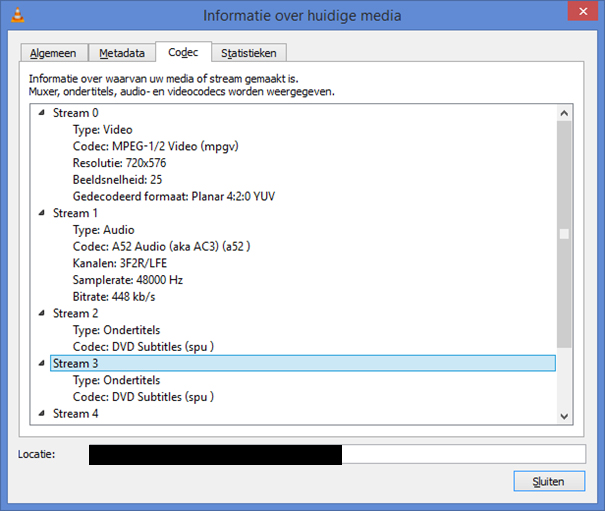Select the highlighted Stream 3 row

[303, 363]
